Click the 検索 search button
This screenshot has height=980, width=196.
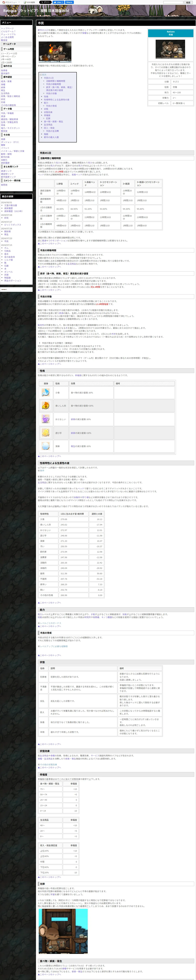coord(188,2)
